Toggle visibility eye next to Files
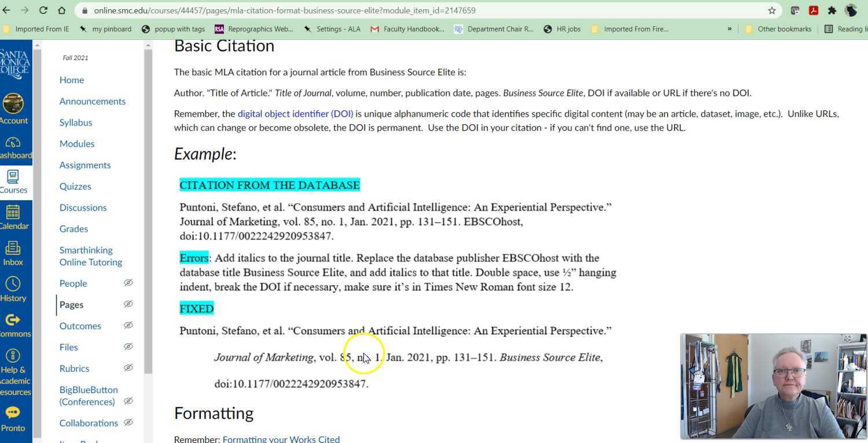 (128, 346)
